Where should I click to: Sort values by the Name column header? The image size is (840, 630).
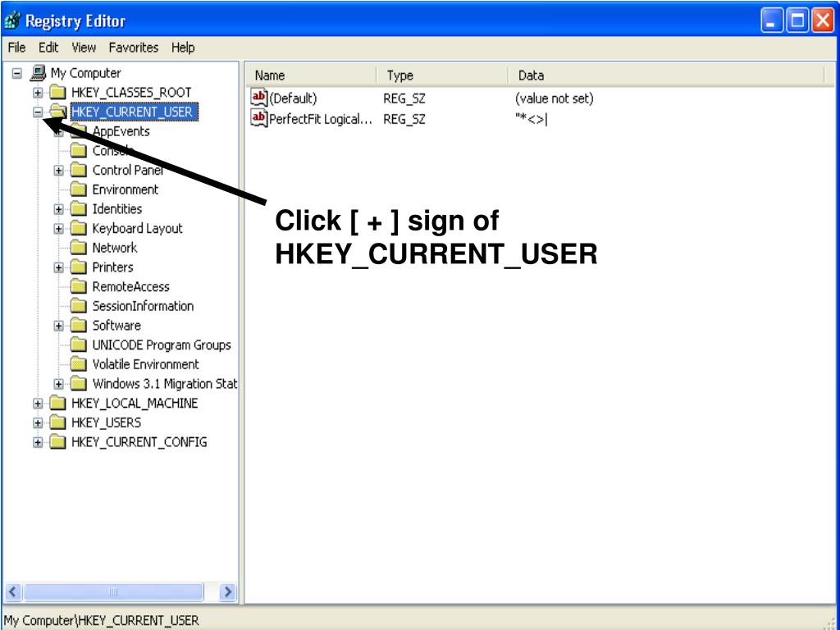(x=311, y=75)
